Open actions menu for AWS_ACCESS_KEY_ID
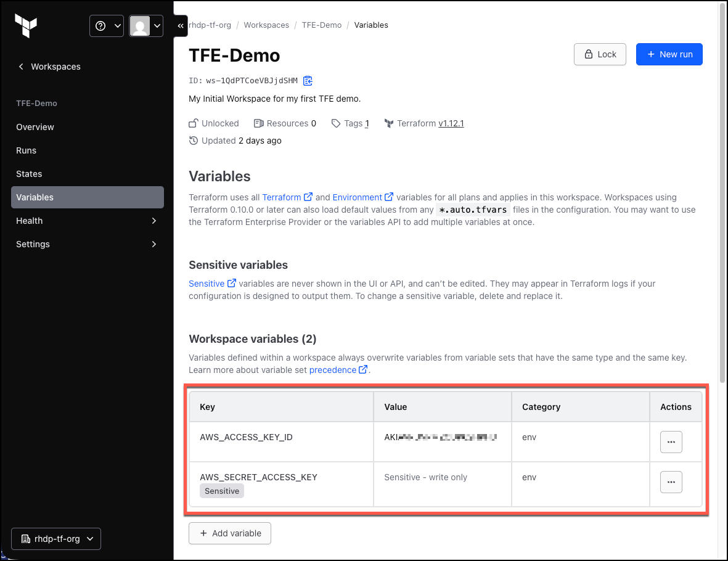The width and height of the screenshot is (728, 561). tap(671, 442)
